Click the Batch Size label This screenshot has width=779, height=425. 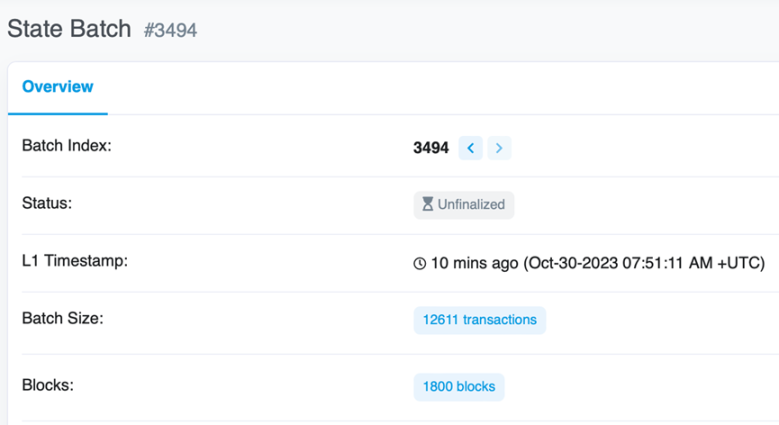(x=62, y=319)
